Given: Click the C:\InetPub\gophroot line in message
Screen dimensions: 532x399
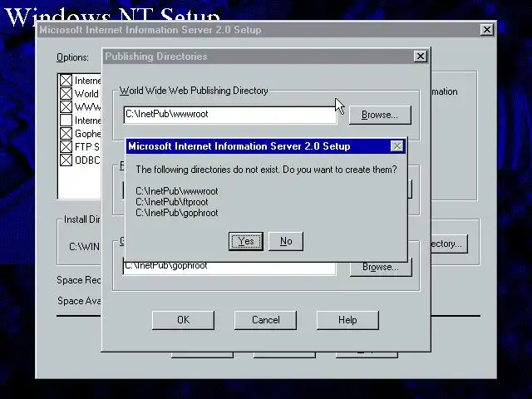Looking at the screenshot, I should click(177, 213).
